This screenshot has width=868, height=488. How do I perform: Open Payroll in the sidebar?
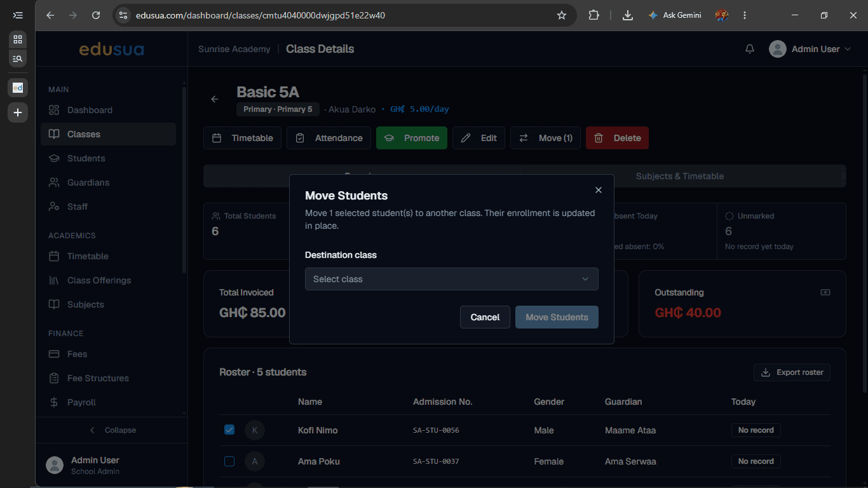108,402
